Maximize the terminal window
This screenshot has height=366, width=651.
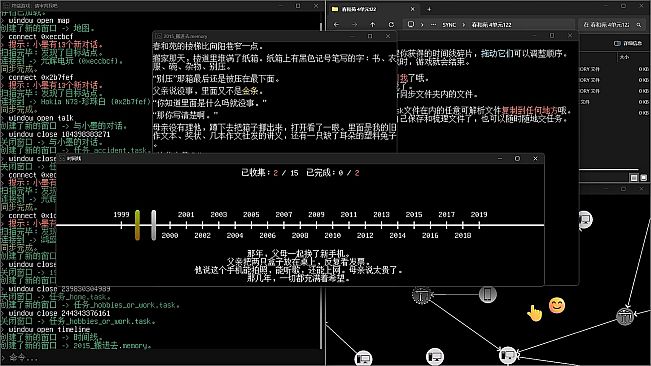(298, 6)
